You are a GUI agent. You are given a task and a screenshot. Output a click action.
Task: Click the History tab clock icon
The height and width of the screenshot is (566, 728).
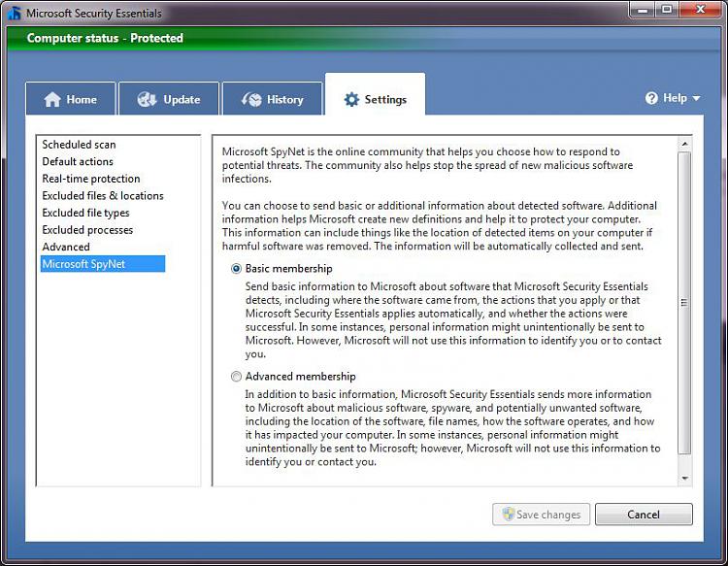pyautogui.click(x=251, y=99)
